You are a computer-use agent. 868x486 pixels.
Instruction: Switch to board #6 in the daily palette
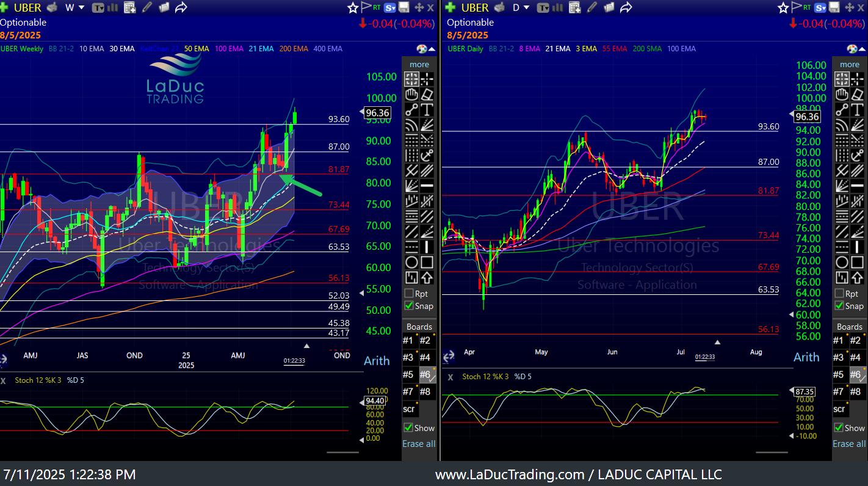click(x=857, y=374)
